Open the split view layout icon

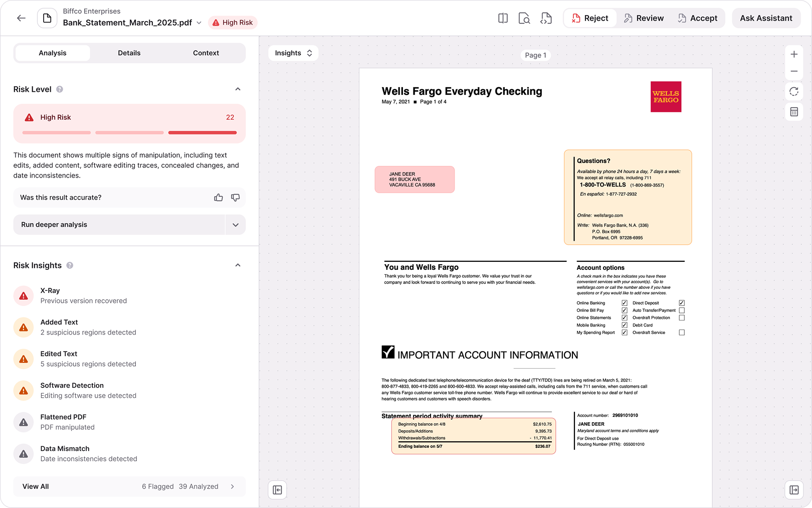click(x=503, y=18)
